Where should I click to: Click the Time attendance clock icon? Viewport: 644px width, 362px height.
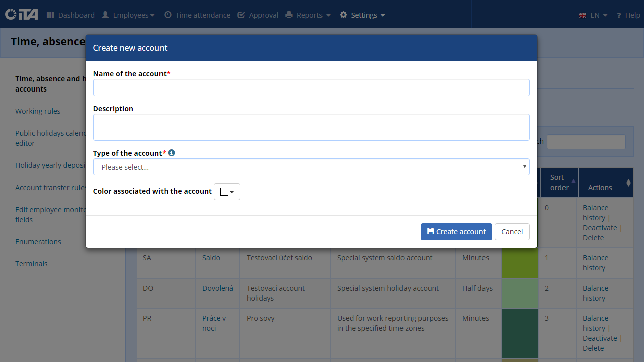[x=168, y=15]
